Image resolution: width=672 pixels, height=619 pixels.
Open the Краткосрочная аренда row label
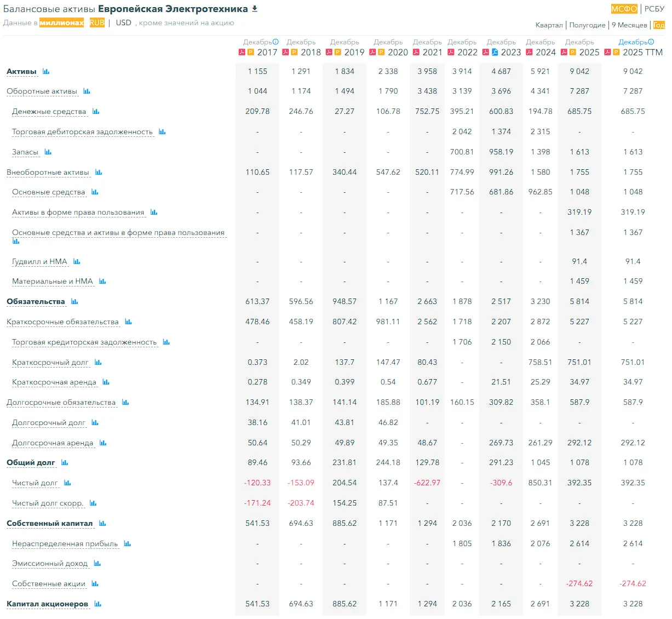(x=54, y=382)
